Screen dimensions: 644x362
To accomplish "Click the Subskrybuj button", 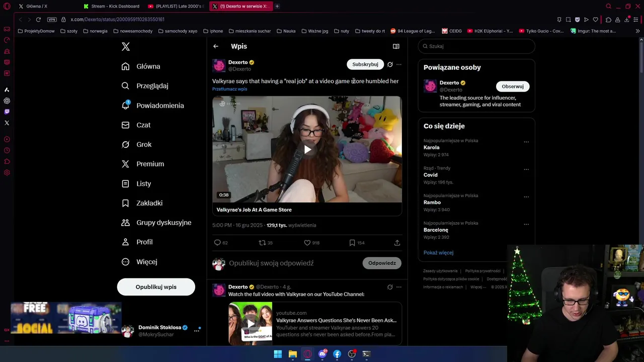I will coord(365,64).
